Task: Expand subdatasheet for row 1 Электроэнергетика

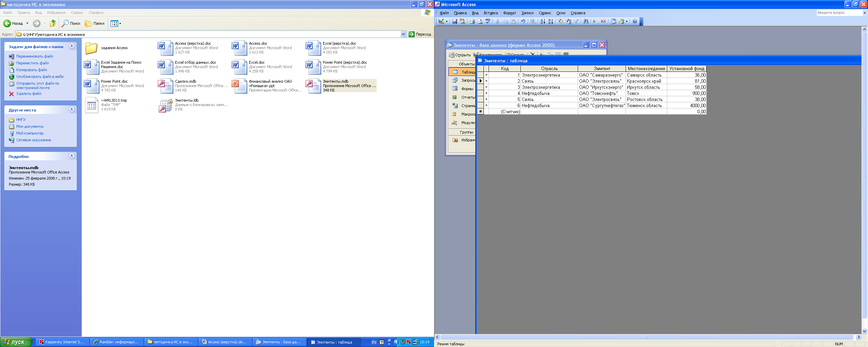Action: coord(486,75)
